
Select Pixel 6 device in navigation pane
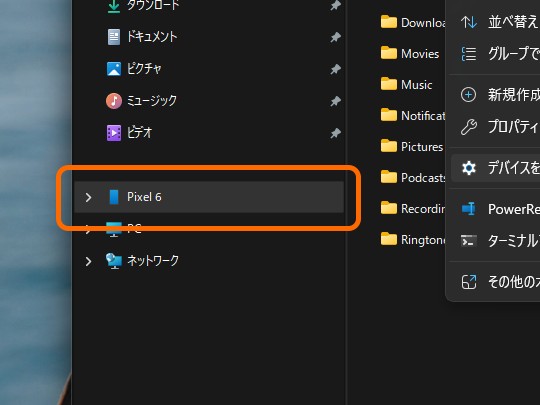pos(209,197)
